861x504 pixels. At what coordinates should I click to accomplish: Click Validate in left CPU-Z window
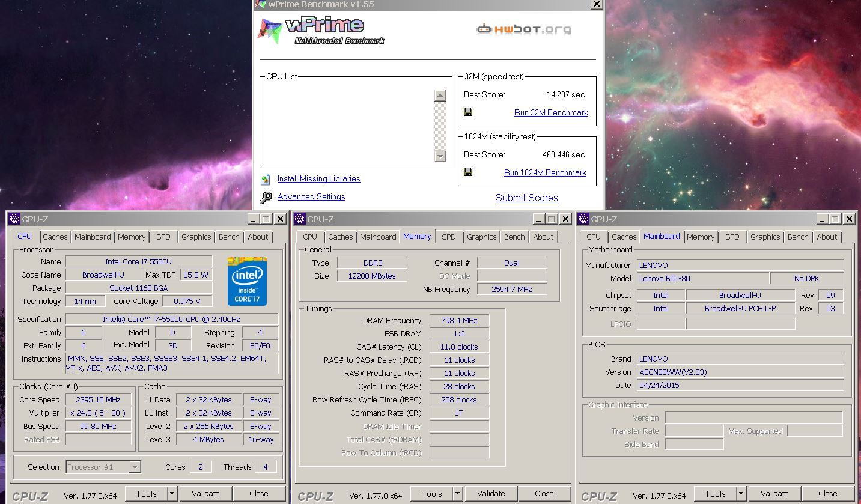tap(205, 494)
